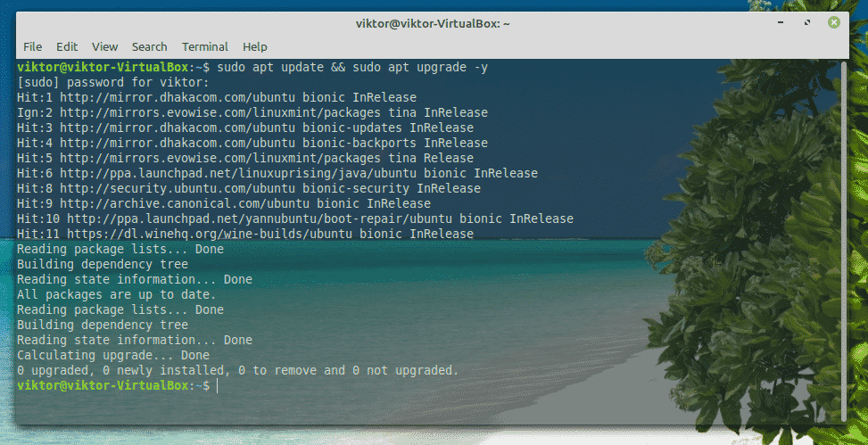The width and height of the screenshot is (868, 445).
Task: Minimize the terminal window
Action: (x=781, y=22)
